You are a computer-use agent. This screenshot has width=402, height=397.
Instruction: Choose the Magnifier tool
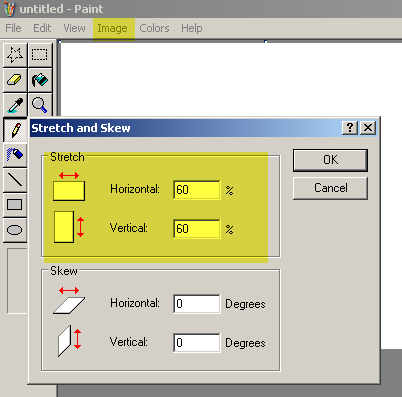point(40,105)
